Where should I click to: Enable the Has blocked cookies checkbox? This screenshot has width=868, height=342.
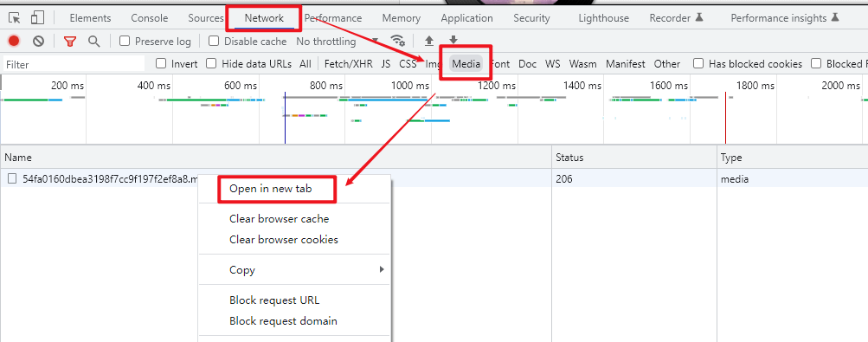[x=698, y=64]
